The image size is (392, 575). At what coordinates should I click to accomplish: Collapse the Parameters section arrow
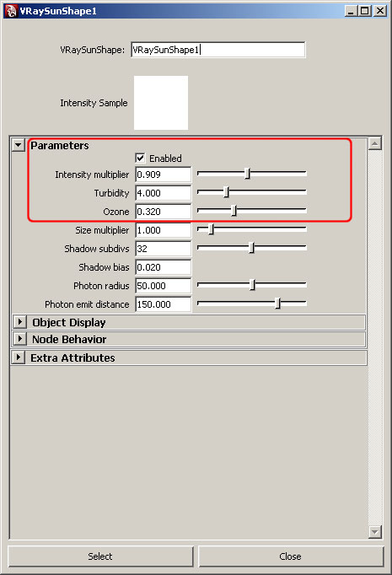click(18, 145)
